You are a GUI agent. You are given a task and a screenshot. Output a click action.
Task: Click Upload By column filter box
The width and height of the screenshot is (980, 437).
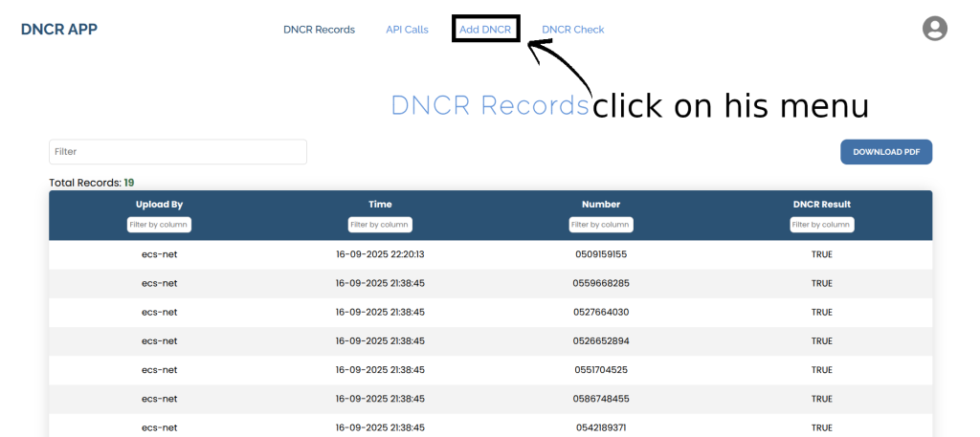[159, 225]
